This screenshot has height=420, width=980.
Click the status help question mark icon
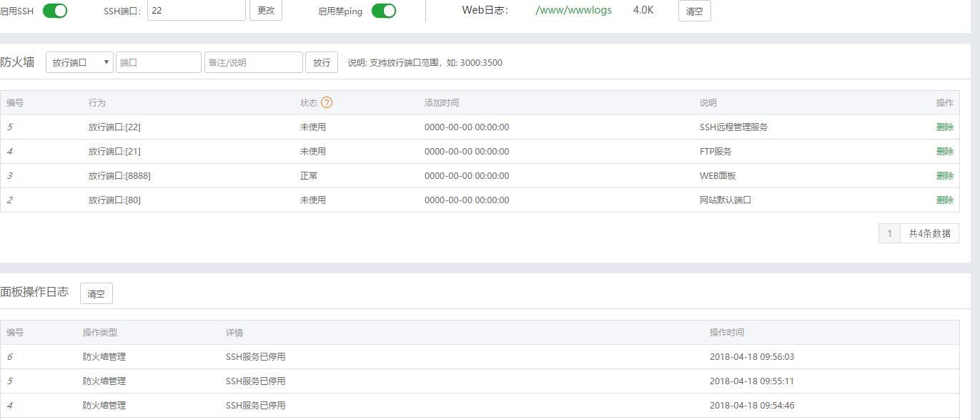click(x=327, y=102)
